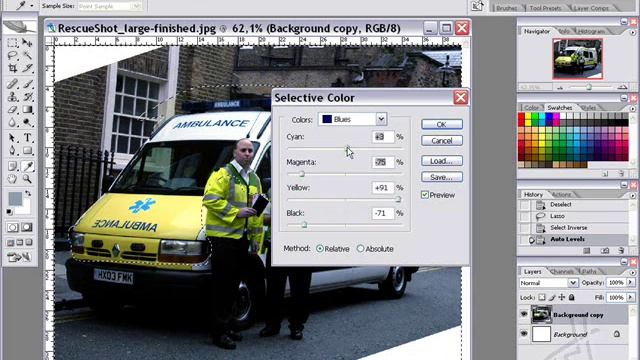Switch to Quick Mask mode
The image size is (640, 360).
click(27, 227)
